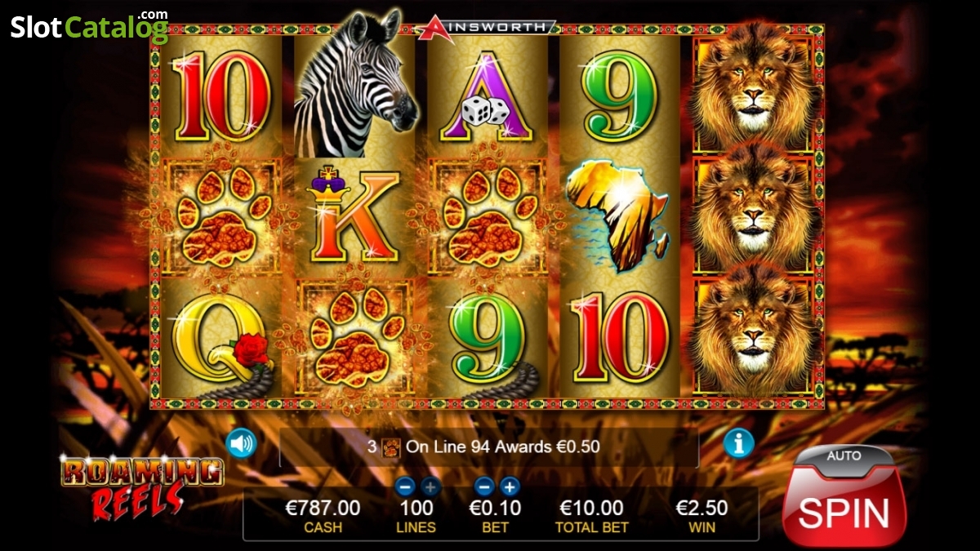Click the win line message bar
980x551 pixels.
[x=489, y=447]
